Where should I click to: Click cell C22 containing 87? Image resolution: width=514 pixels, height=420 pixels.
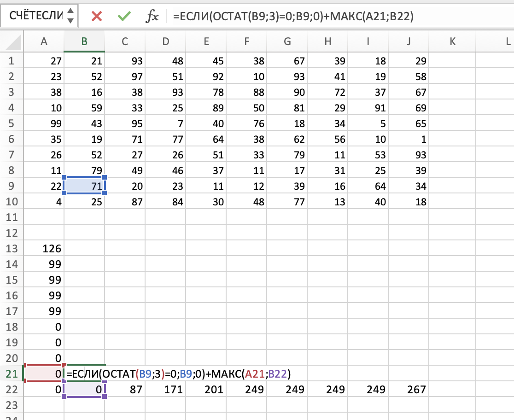(125, 390)
